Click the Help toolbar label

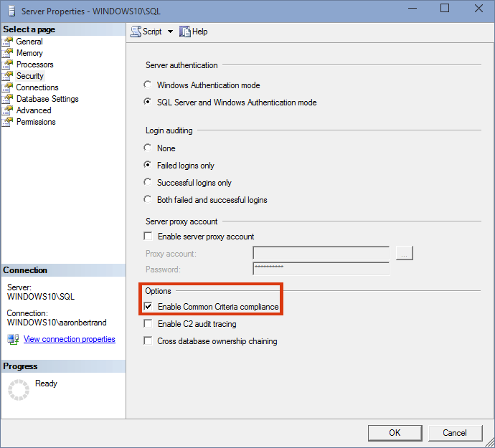point(200,32)
